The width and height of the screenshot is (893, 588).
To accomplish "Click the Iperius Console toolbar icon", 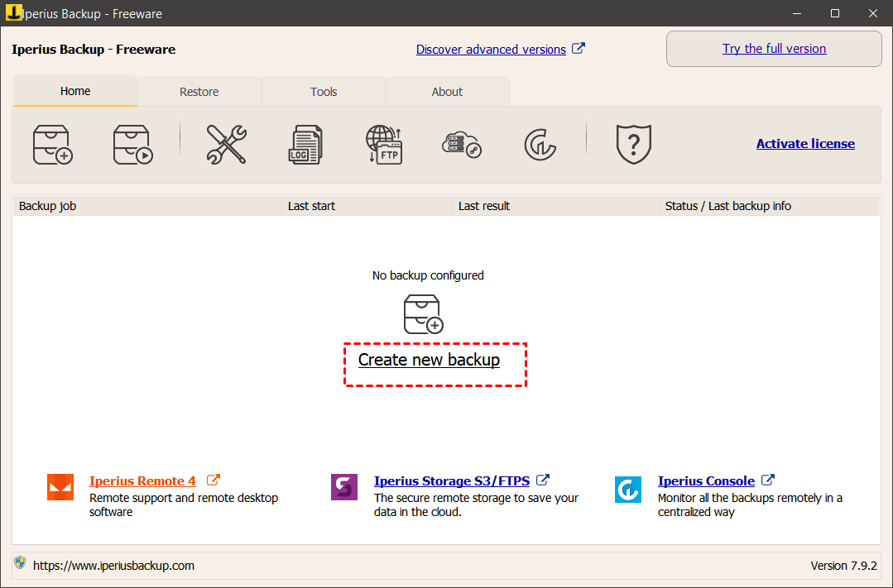I will [x=540, y=145].
